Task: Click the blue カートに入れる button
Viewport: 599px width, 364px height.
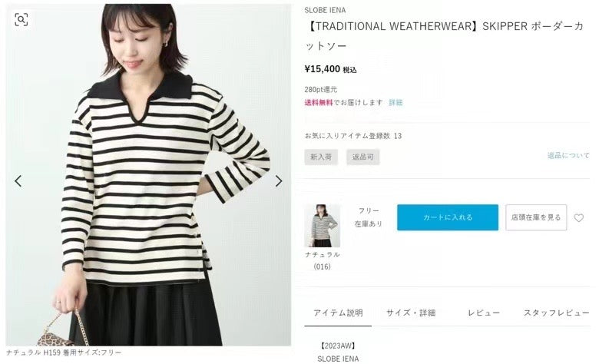Action: coord(448,217)
